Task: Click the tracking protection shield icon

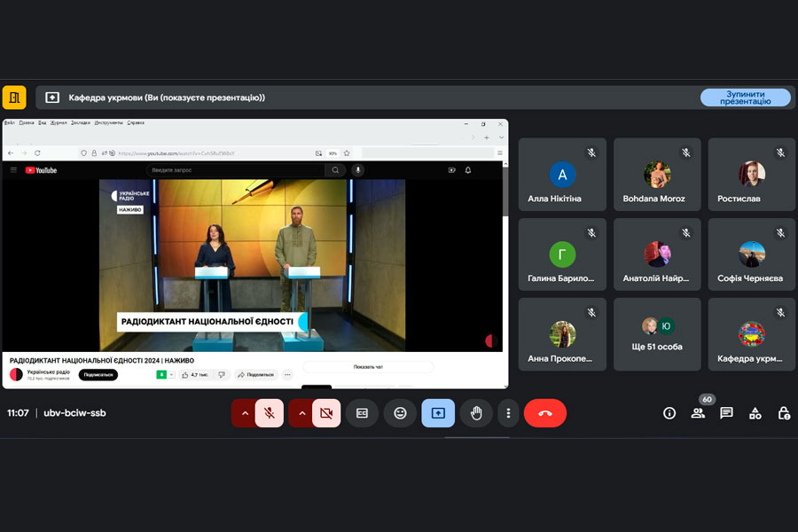Action: point(83,153)
